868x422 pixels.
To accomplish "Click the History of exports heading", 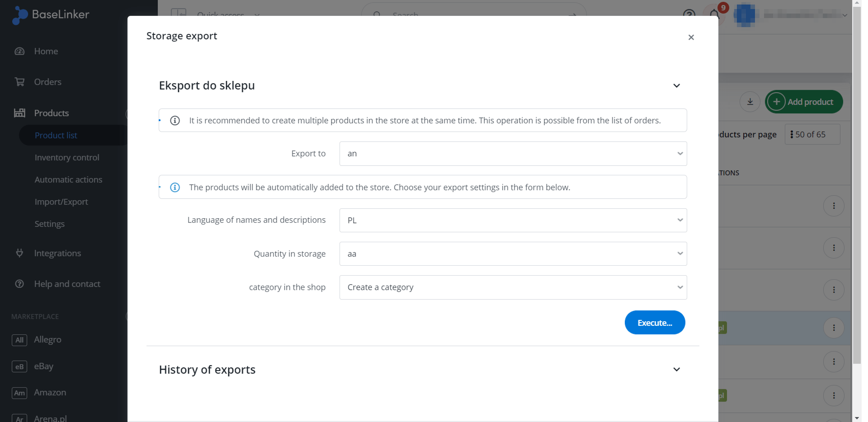I will click(x=207, y=370).
